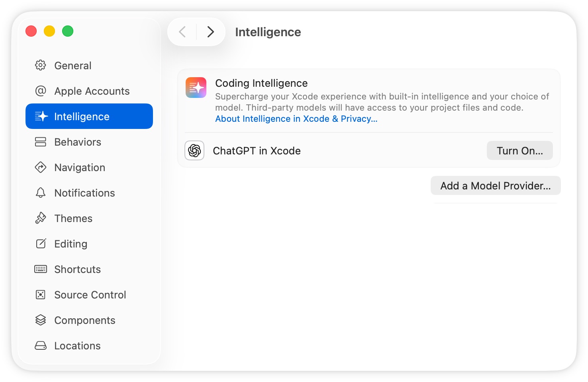The image size is (588, 382).
Task: Click the back navigation arrow
Action: coord(182,32)
